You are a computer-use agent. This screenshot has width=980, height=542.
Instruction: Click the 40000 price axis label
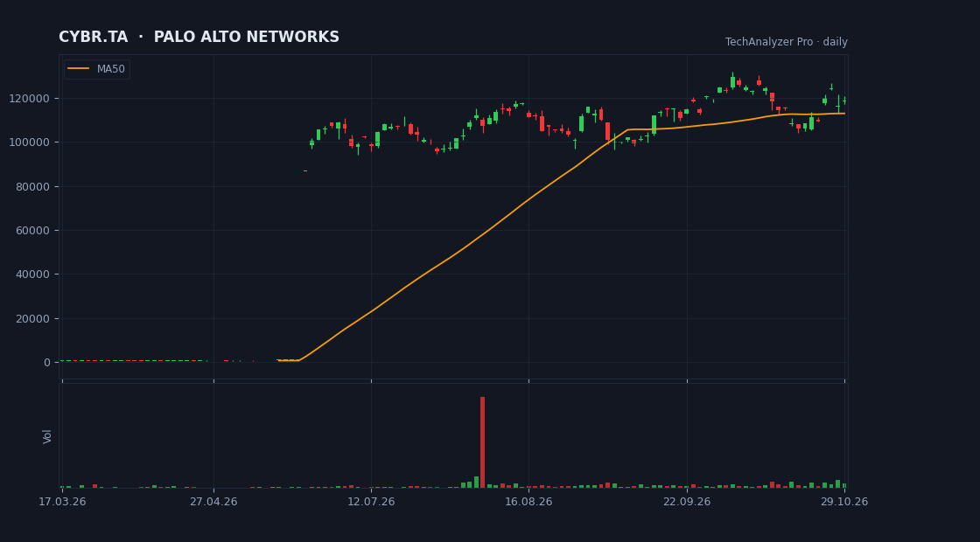pos(32,274)
